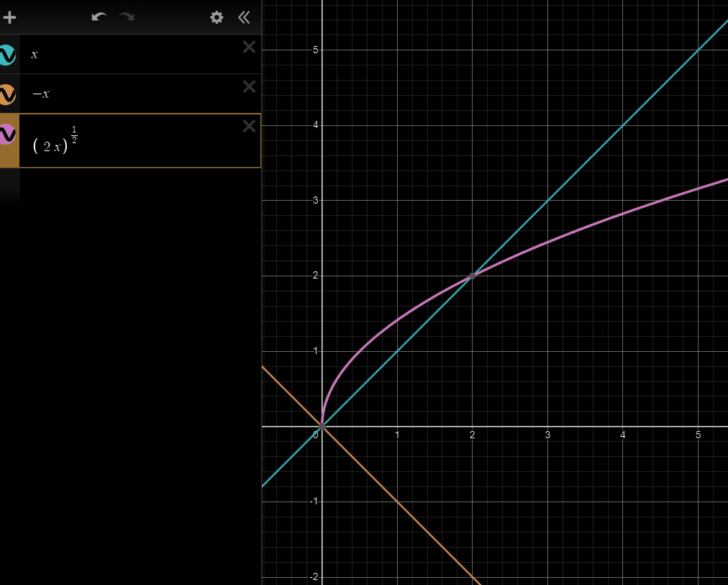Delete the (2x)^(1/2) expression
Screen dimensions: 728x585
250,126
